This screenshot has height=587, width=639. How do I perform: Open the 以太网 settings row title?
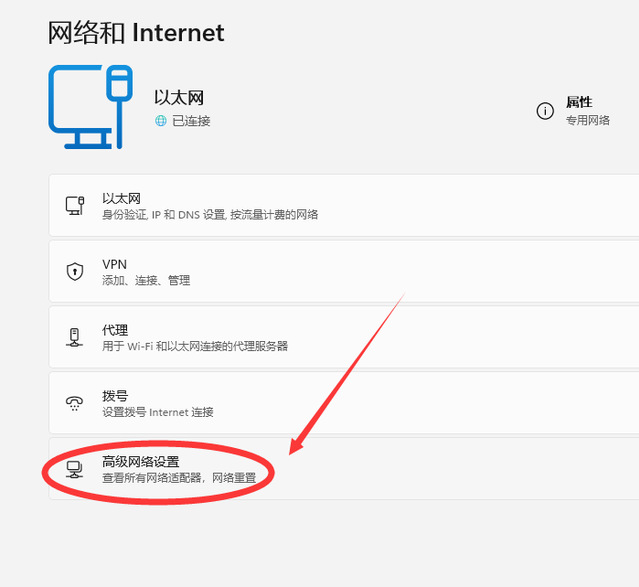(121, 199)
